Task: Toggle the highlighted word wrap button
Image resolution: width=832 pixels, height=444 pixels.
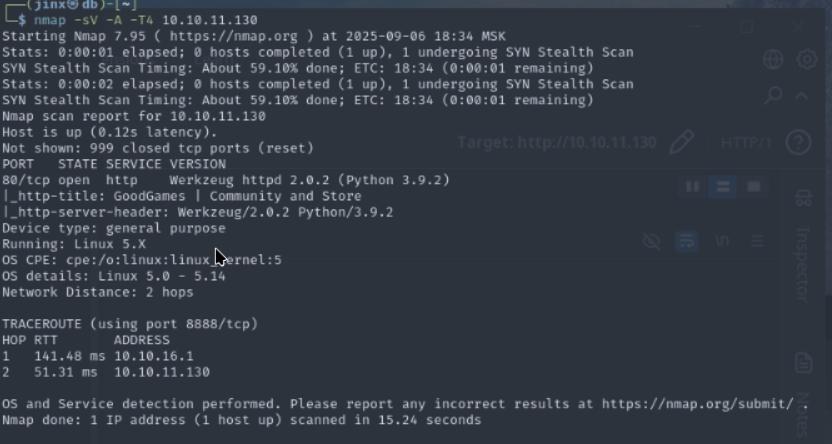Action: [686, 241]
